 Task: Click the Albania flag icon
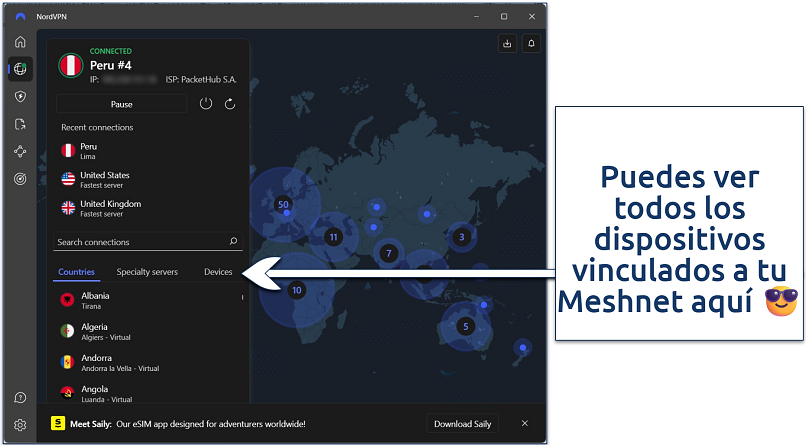[67, 300]
